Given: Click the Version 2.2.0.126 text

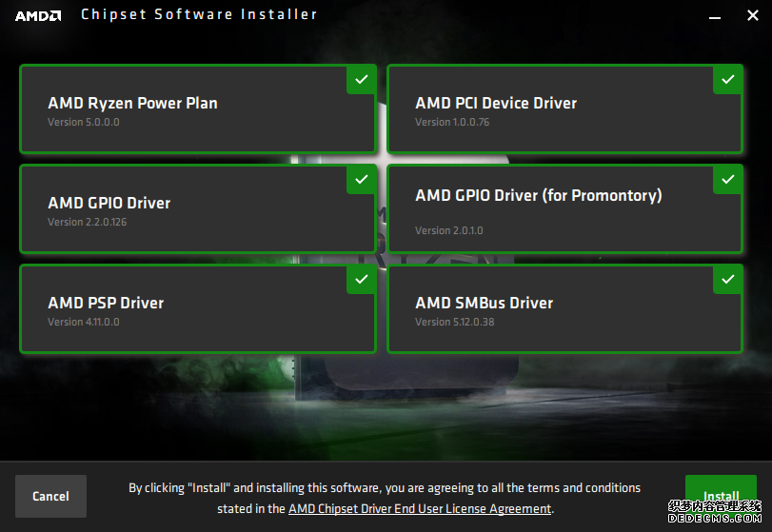Looking at the screenshot, I should click(x=88, y=222).
